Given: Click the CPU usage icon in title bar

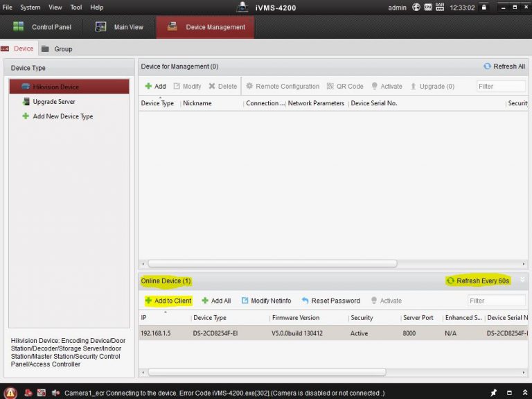Looking at the screenshot, I should point(428,7).
